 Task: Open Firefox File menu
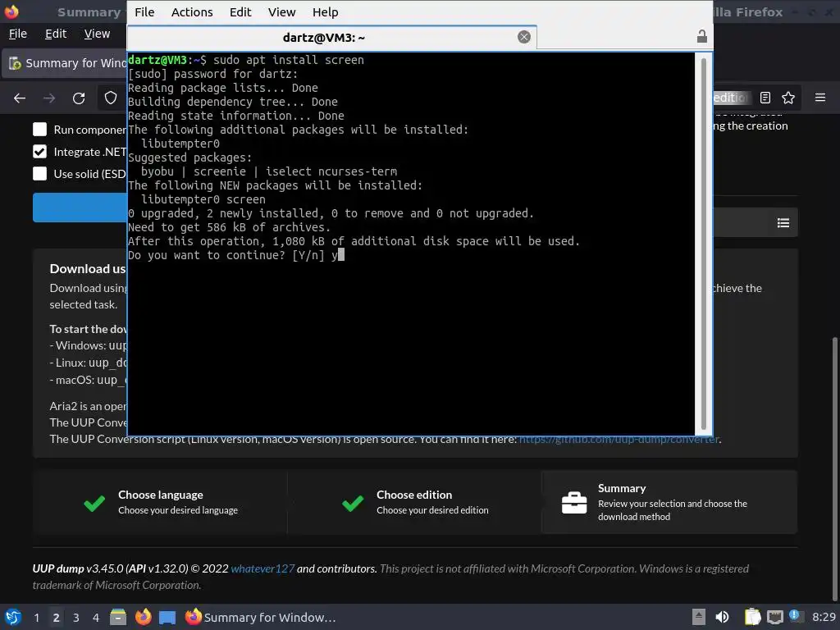[x=18, y=34]
